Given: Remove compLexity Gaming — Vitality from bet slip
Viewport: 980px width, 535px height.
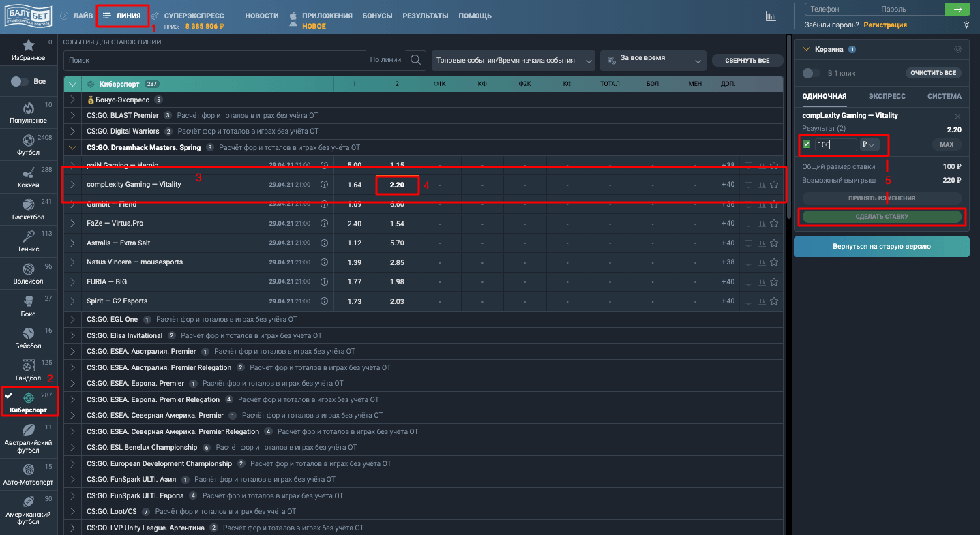Looking at the screenshot, I should tap(957, 117).
